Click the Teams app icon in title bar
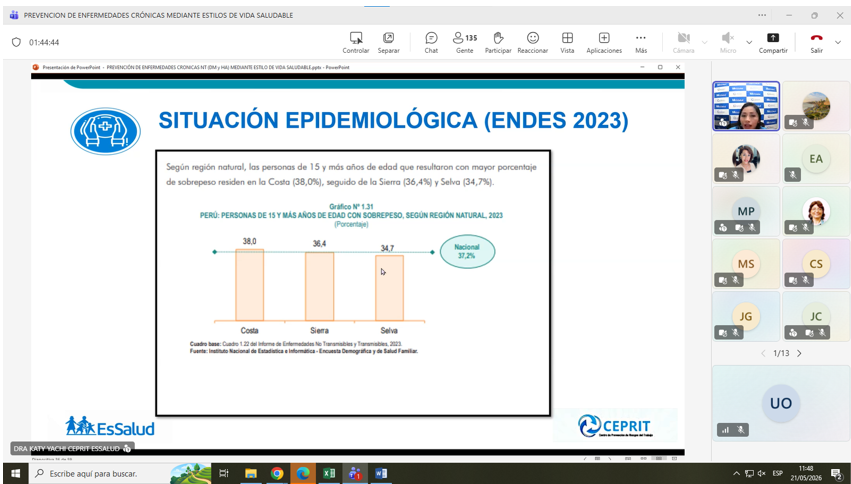Screen dimensions: 851x484 coord(14,15)
